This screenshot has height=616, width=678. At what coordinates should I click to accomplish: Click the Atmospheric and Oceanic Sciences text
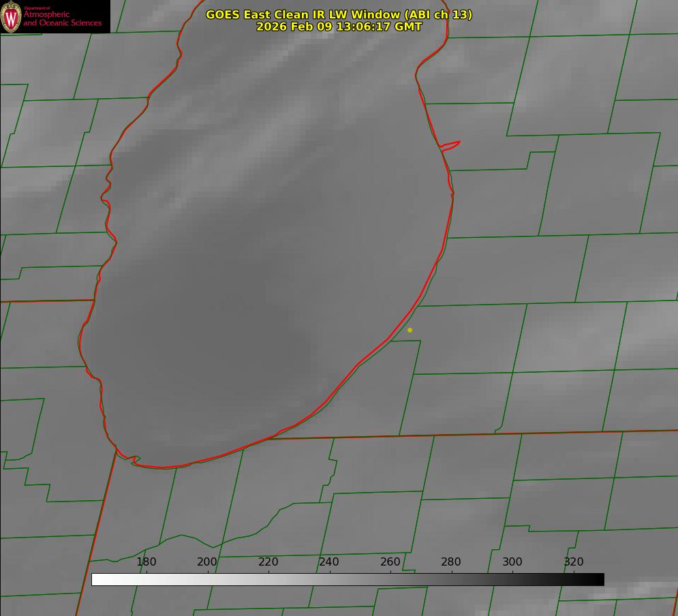click(63, 18)
